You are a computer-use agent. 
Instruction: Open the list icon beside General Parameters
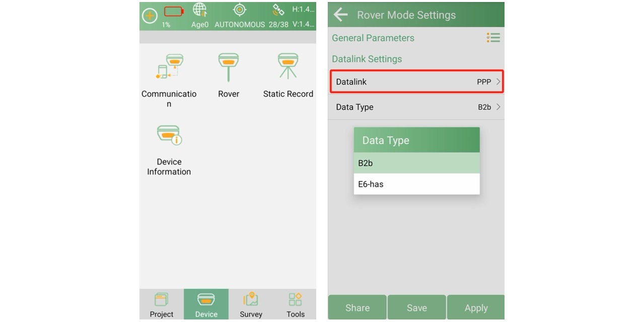tap(493, 38)
